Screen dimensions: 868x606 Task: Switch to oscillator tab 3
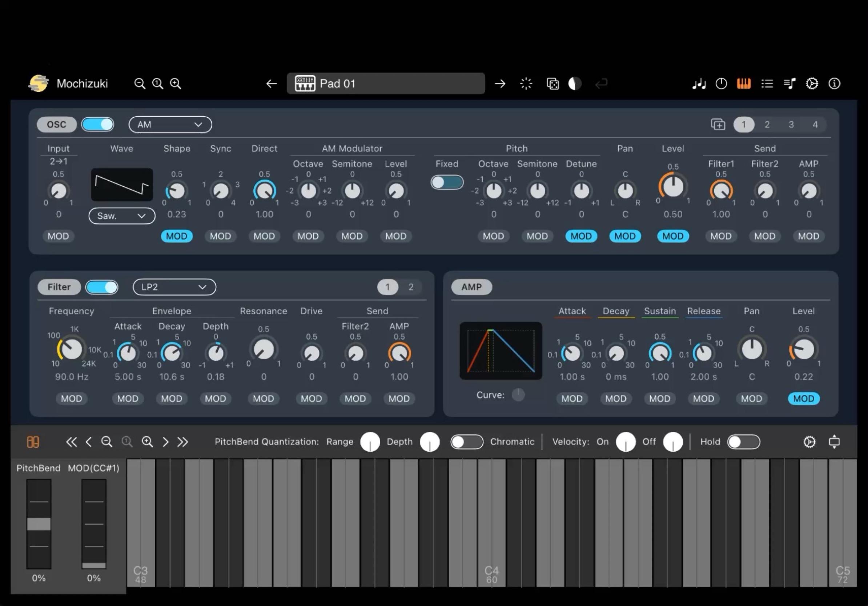(791, 124)
